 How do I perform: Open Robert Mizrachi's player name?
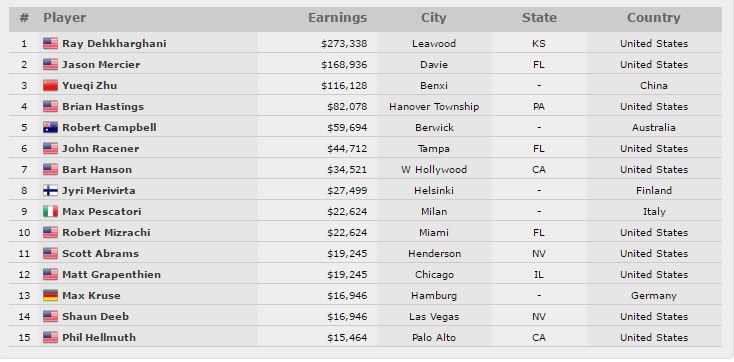(x=106, y=232)
